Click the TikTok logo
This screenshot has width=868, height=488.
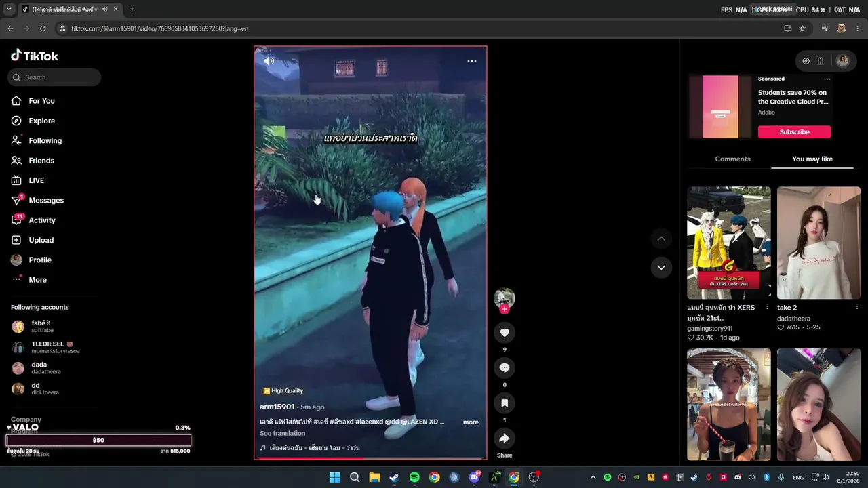click(x=35, y=56)
